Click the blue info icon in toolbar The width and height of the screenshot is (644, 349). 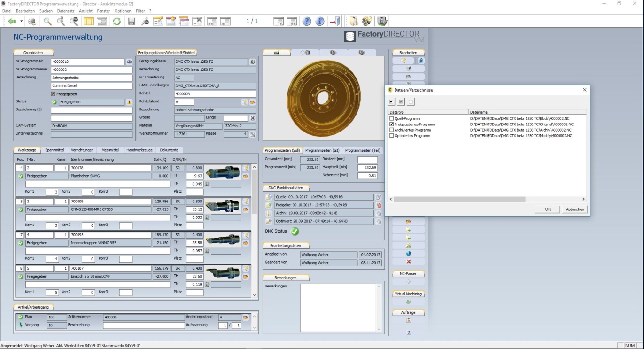click(320, 22)
